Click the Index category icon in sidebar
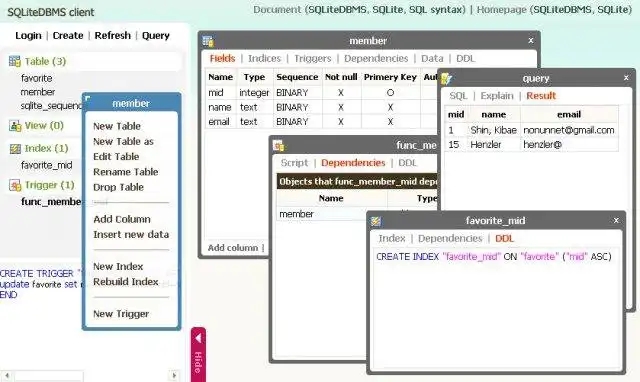 point(15,149)
